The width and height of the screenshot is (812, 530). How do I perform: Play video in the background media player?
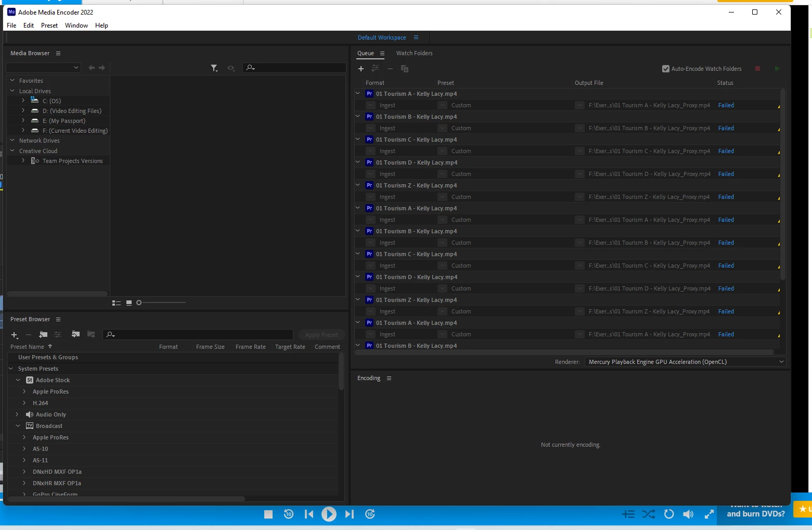point(329,514)
